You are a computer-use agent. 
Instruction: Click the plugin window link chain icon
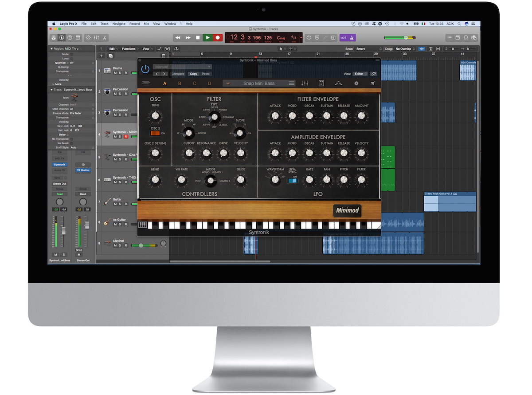(x=374, y=74)
